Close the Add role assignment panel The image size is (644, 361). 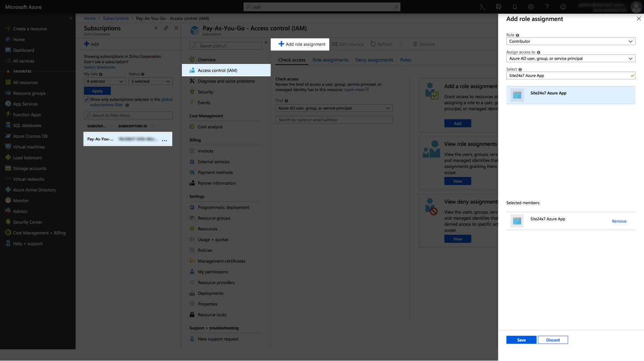click(x=638, y=19)
